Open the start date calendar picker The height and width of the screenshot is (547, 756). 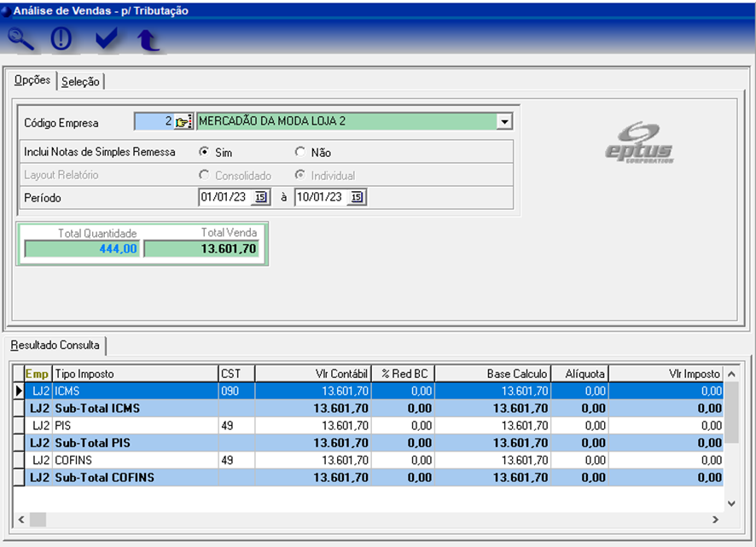(x=262, y=197)
